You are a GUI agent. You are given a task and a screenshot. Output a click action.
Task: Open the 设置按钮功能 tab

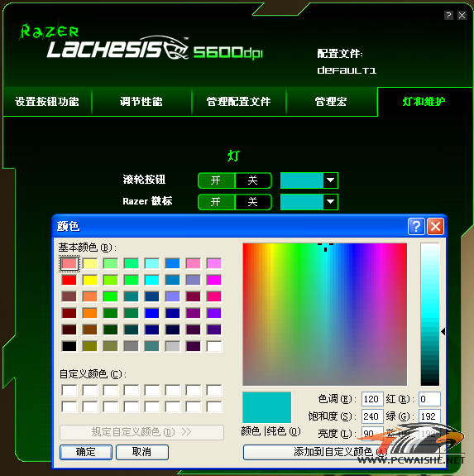(47, 101)
